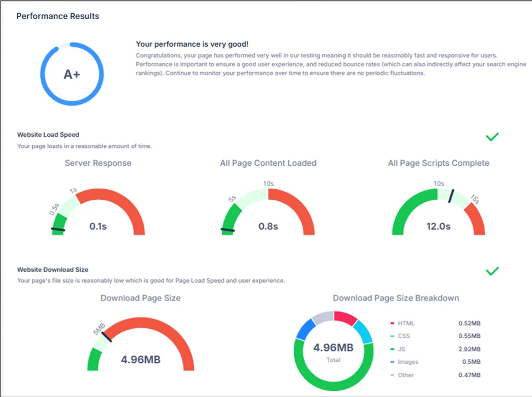Click the Website Download Size section label

pyautogui.click(x=53, y=269)
